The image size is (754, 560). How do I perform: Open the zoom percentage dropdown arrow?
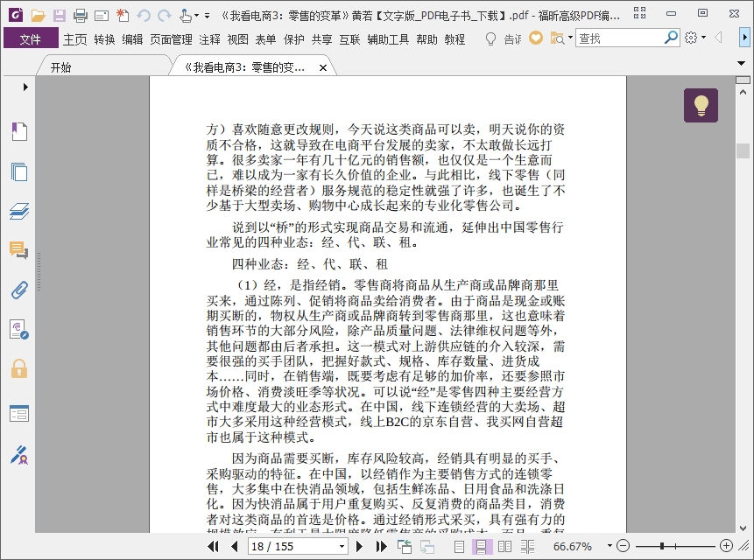tap(610, 546)
